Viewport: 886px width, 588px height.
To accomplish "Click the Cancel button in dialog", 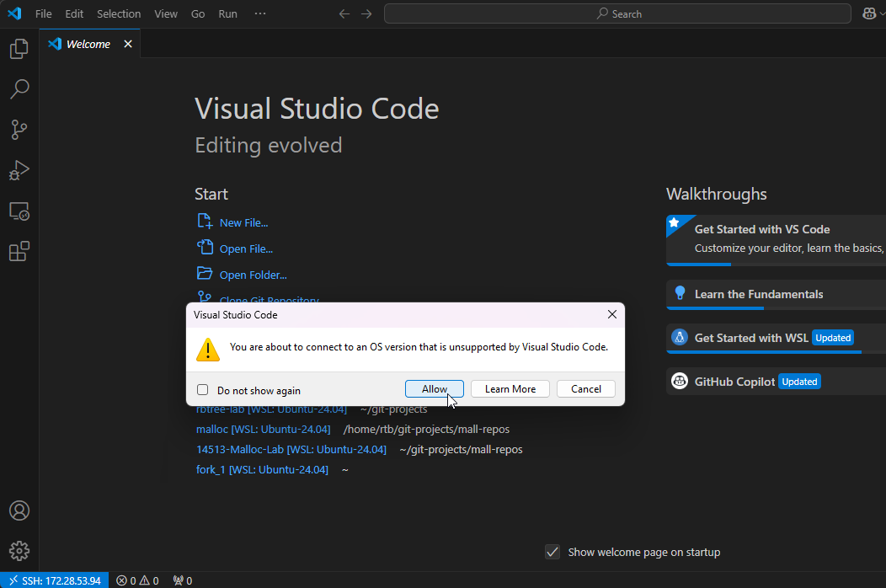I will [585, 388].
